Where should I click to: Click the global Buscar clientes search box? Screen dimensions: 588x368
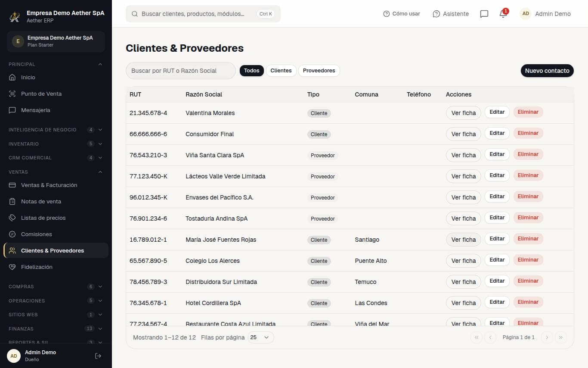203,14
